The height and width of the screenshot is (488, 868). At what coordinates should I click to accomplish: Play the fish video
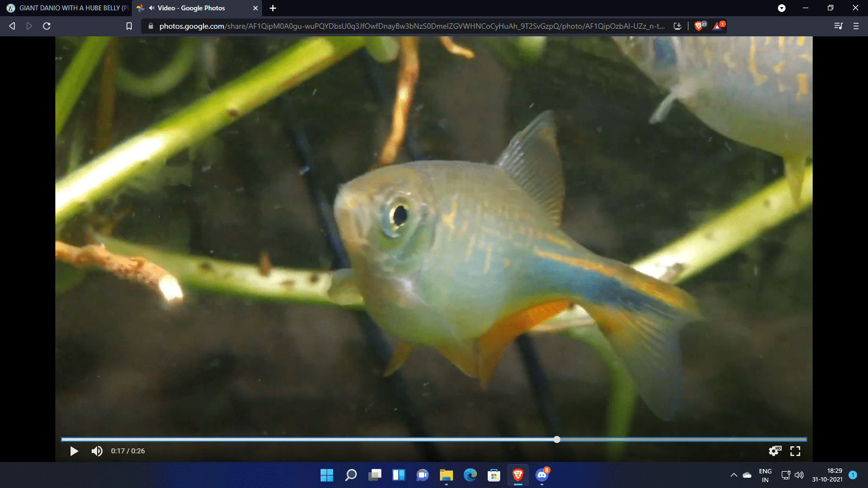point(74,451)
